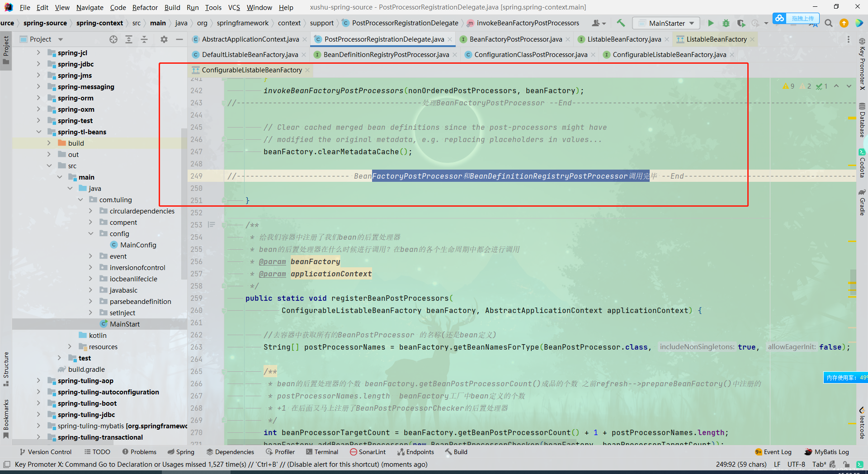Hide Project panel with minus icon
The width and height of the screenshot is (868, 474).
pos(179,39)
